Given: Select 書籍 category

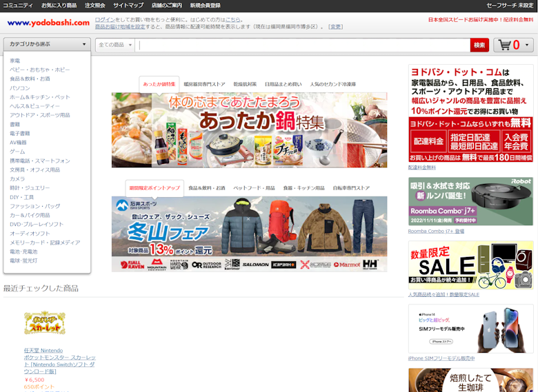Looking at the screenshot, I should [14, 125].
